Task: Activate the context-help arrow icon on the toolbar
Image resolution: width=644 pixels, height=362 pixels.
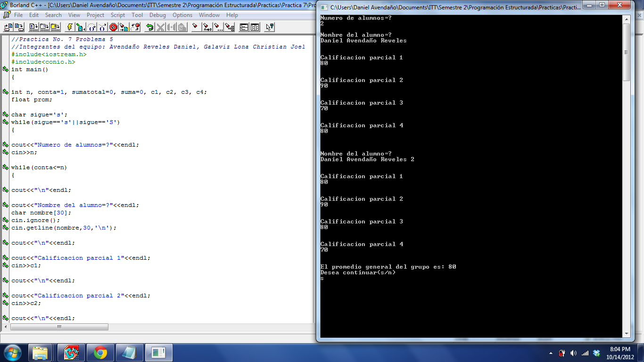Action: 270,27
